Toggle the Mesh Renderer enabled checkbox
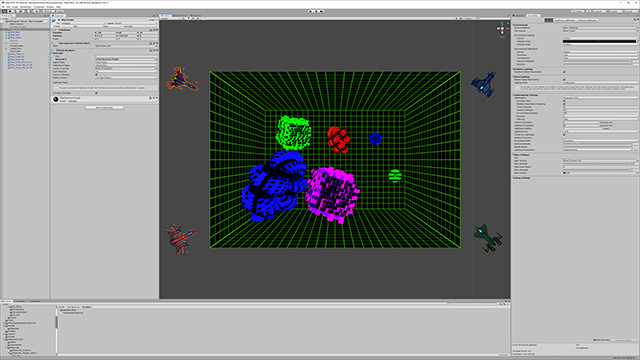640x360 pixels. pyautogui.click(x=58, y=50)
